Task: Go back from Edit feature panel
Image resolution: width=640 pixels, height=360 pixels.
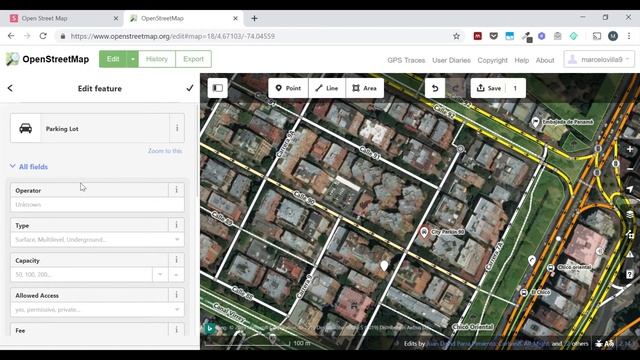Action: coord(10,88)
